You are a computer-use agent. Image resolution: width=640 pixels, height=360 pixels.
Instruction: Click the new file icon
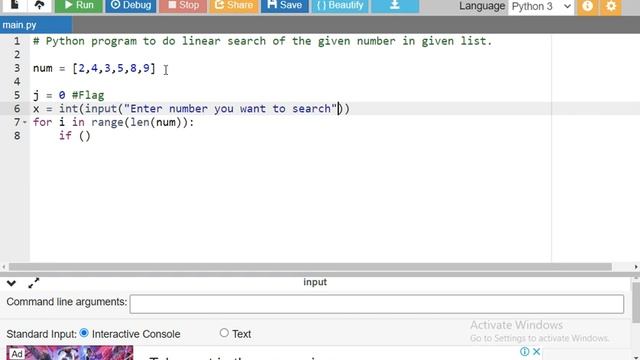(x=14, y=5)
